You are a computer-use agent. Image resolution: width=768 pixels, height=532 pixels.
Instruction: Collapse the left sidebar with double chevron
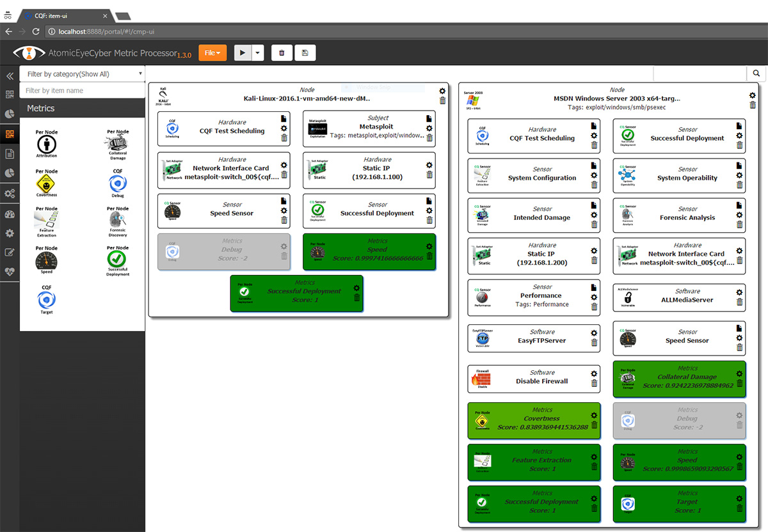pos(10,75)
